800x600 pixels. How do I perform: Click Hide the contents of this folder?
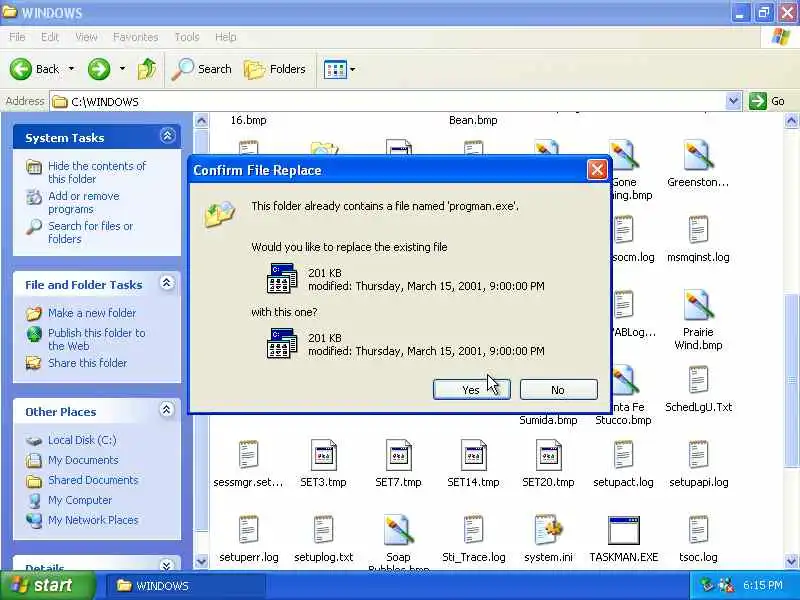pos(96,172)
